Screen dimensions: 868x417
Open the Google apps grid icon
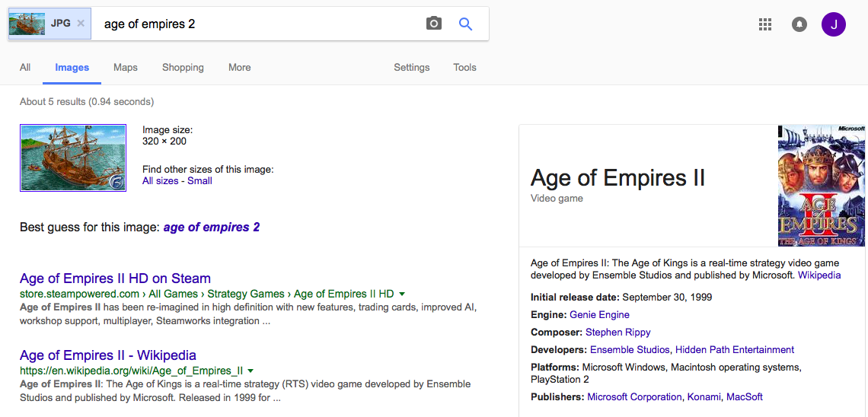click(x=765, y=24)
